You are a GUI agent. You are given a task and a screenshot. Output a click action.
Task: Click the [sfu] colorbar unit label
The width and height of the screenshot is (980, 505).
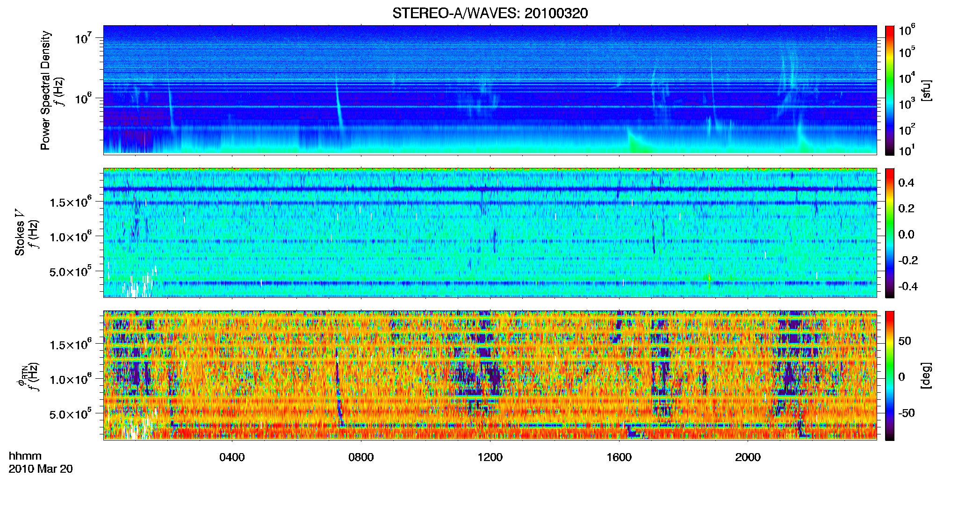point(926,90)
